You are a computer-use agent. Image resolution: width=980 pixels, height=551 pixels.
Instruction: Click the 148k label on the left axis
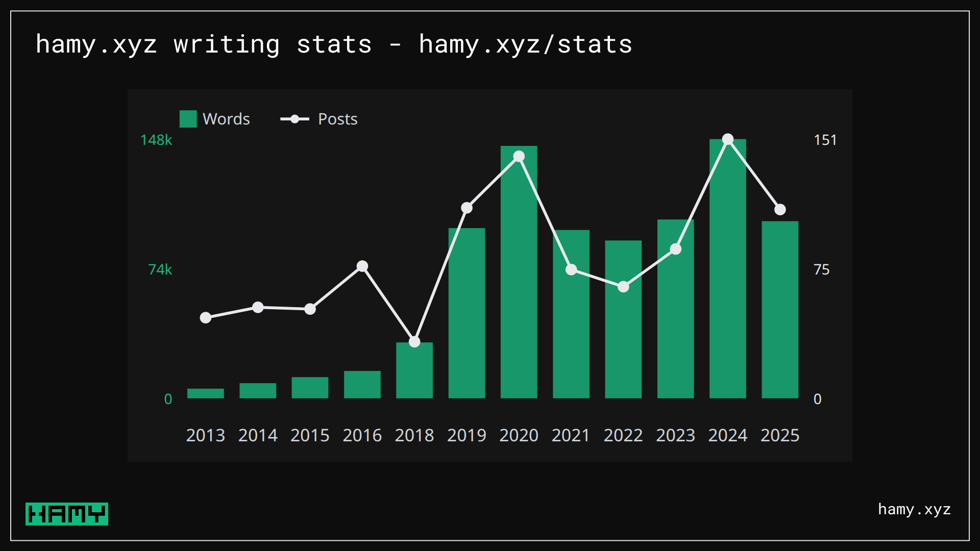tap(156, 140)
